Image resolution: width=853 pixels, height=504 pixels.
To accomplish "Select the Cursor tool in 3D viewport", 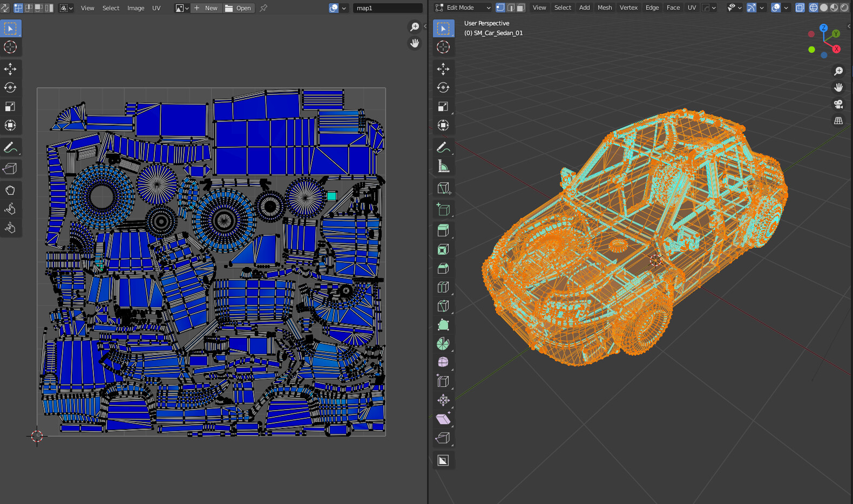I will [x=443, y=47].
